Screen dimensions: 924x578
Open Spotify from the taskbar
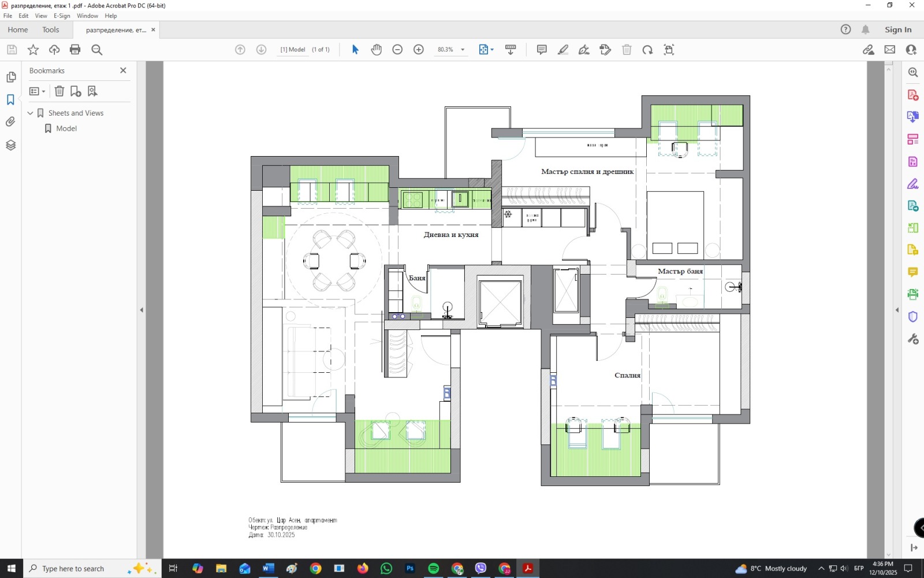(x=433, y=569)
